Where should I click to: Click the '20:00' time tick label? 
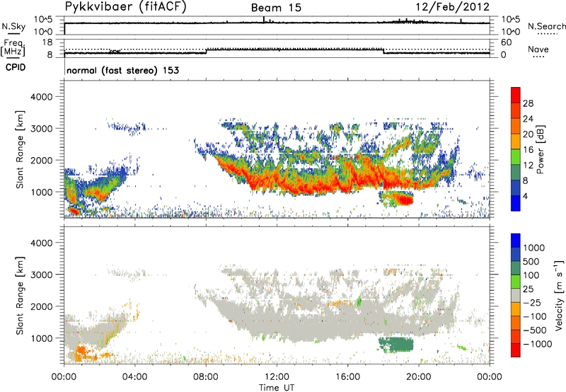coord(418,377)
